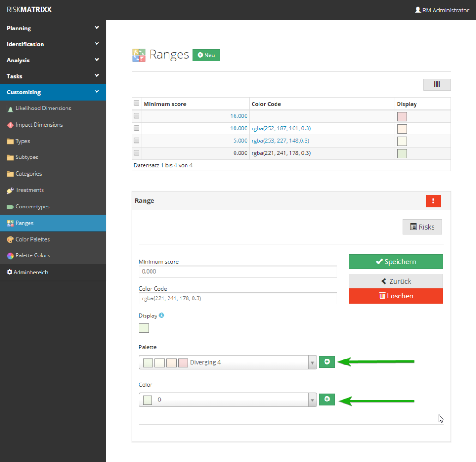The width and height of the screenshot is (476, 462).
Task: Click the green display swatch for 0.000
Action: [402, 154]
